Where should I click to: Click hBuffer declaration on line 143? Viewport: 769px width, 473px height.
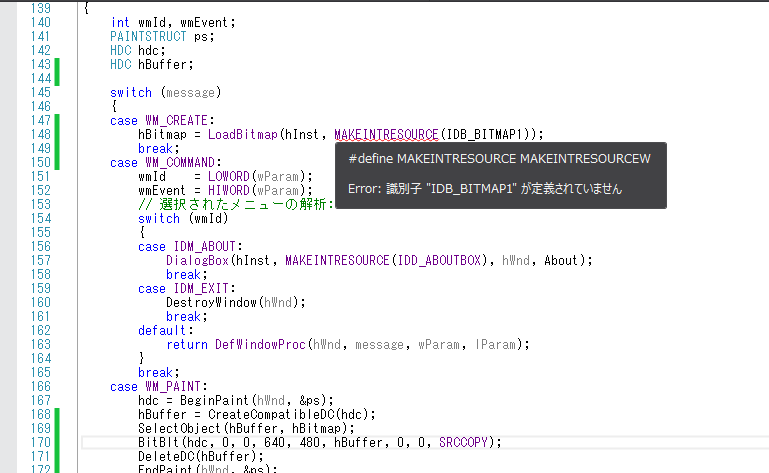tap(162, 64)
